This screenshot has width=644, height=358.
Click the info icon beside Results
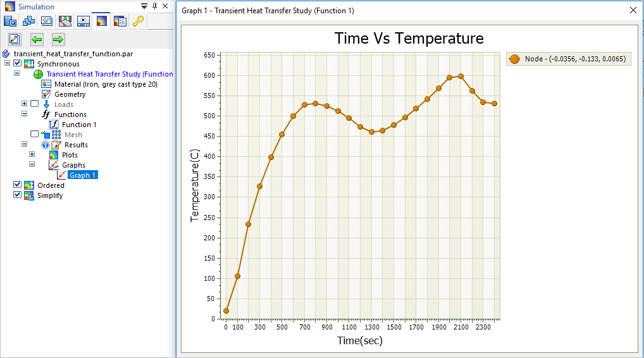click(x=45, y=145)
